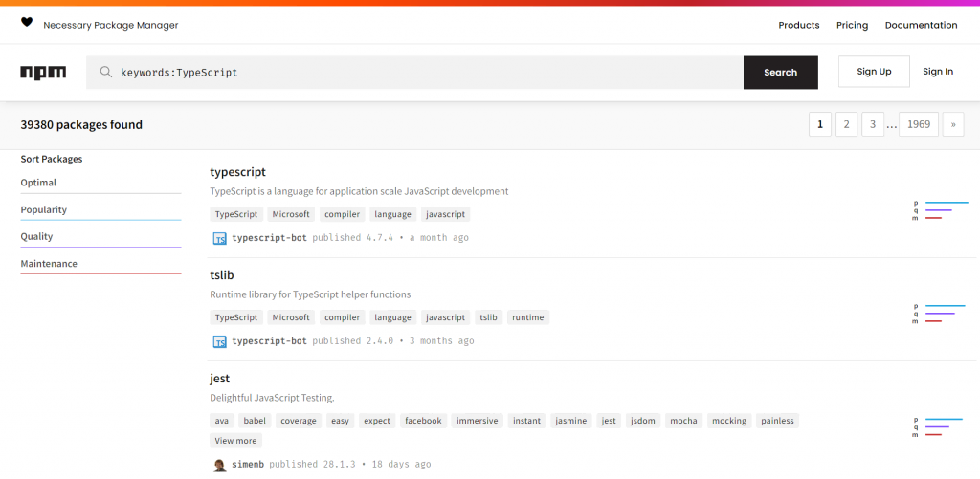Go to results page 2
Screen dimensions: 980x479
point(846,124)
